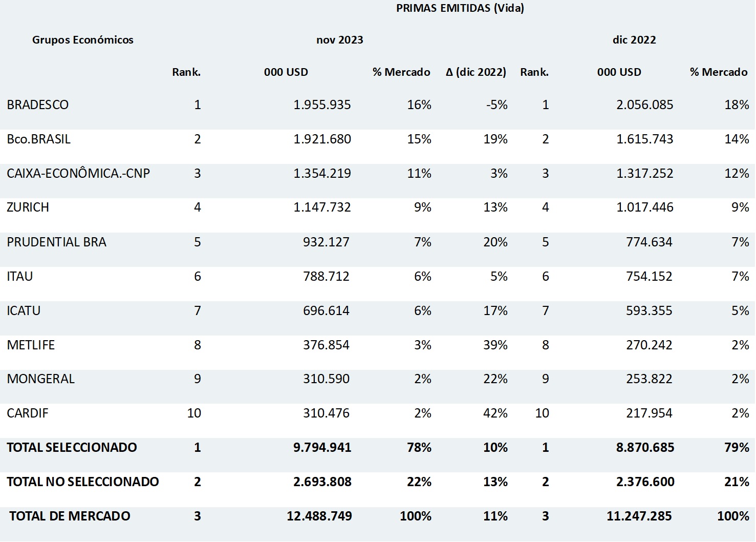This screenshot has width=756, height=542.
Task: Click Zurich's 2022 value 1.017.446
Action: 645,207
